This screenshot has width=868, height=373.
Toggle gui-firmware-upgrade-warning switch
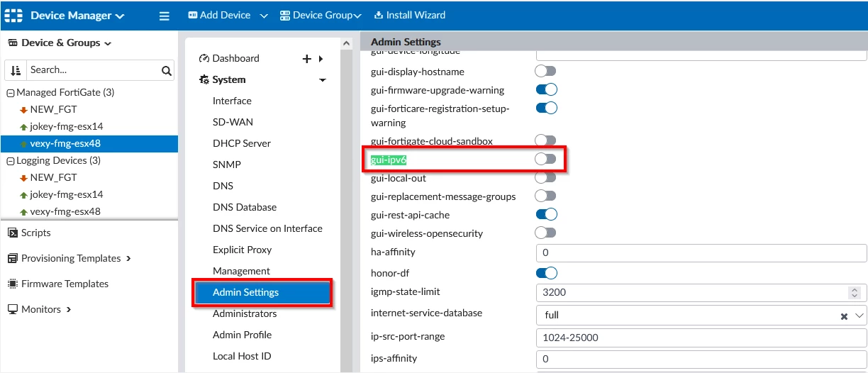pyautogui.click(x=546, y=90)
